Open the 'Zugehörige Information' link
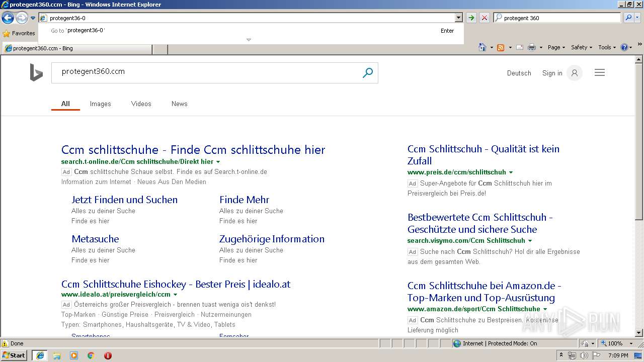Image resolution: width=644 pixels, height=362 pixels. (272, 239)
